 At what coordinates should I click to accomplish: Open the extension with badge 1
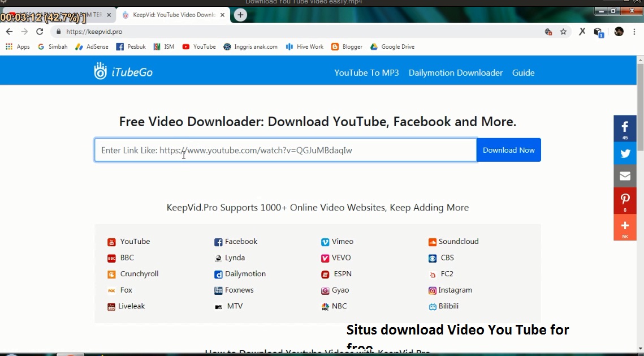(598, 32)
